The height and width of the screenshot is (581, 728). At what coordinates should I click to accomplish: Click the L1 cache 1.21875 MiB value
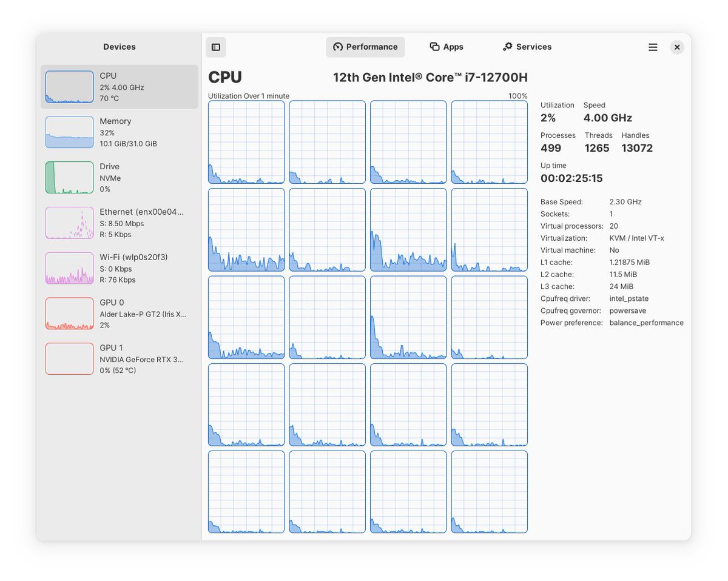[630, 263]
